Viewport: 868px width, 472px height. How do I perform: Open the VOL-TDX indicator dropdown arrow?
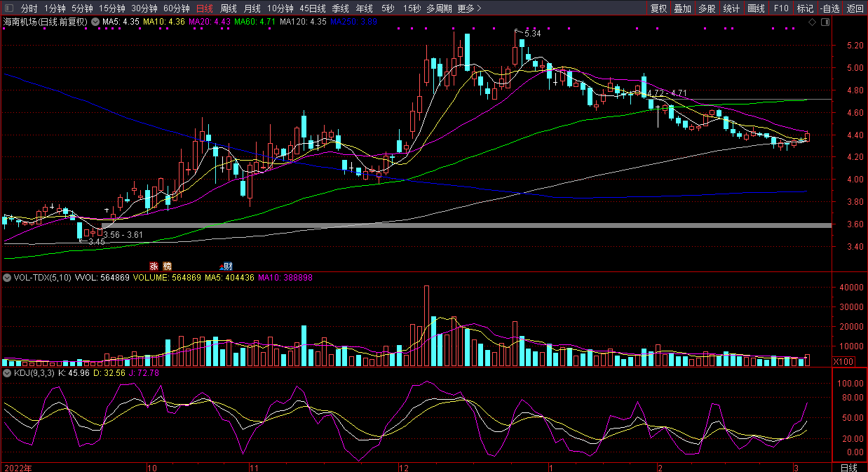coord(7,278)
